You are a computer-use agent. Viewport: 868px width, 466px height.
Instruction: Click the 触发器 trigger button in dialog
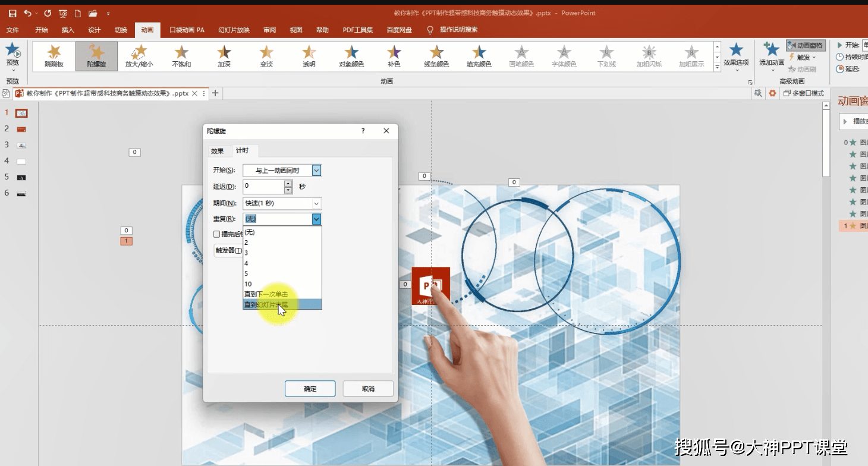(x=229, y=251)
